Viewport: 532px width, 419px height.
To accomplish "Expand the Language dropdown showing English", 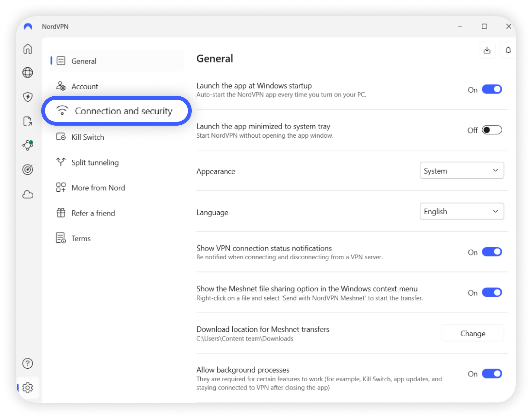I will point(461,211).
